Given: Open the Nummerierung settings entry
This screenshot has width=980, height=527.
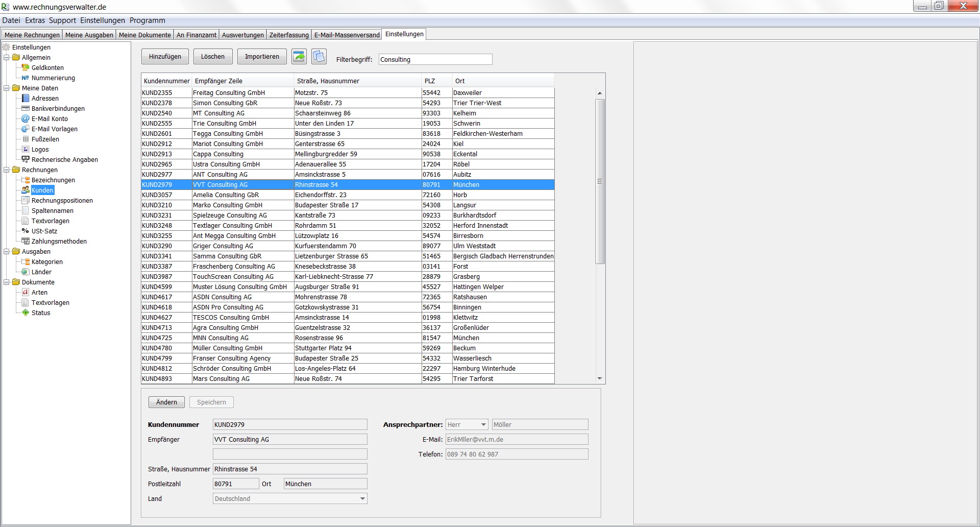Looking at the screenshot, I should pyautogui.click(x=53, y=78).
